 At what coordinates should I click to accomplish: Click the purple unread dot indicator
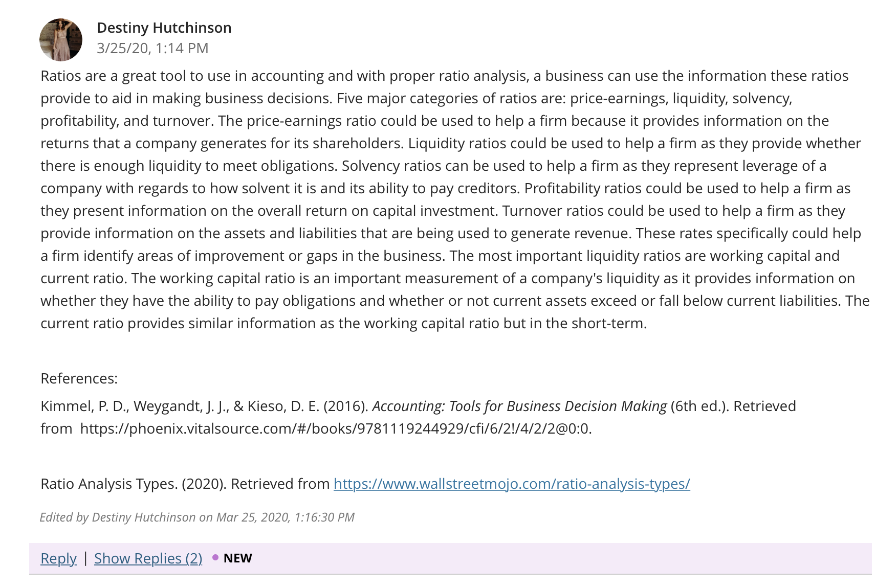pos(215,557)
